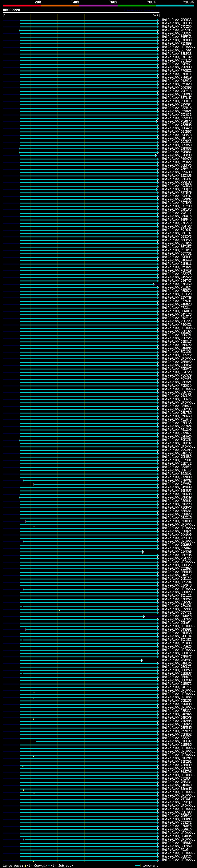
Task: Open hit UniRef100_P22274
Action: click(177, 738)
